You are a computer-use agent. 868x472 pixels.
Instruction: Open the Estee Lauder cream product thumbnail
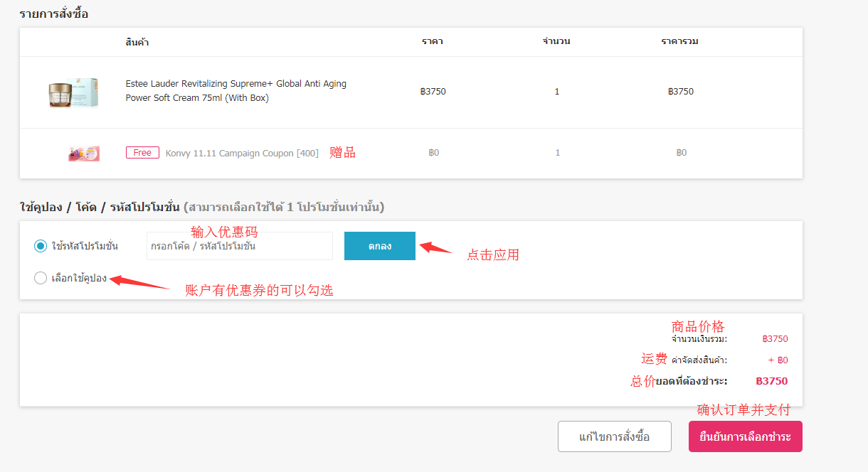[x=73, y=92]
